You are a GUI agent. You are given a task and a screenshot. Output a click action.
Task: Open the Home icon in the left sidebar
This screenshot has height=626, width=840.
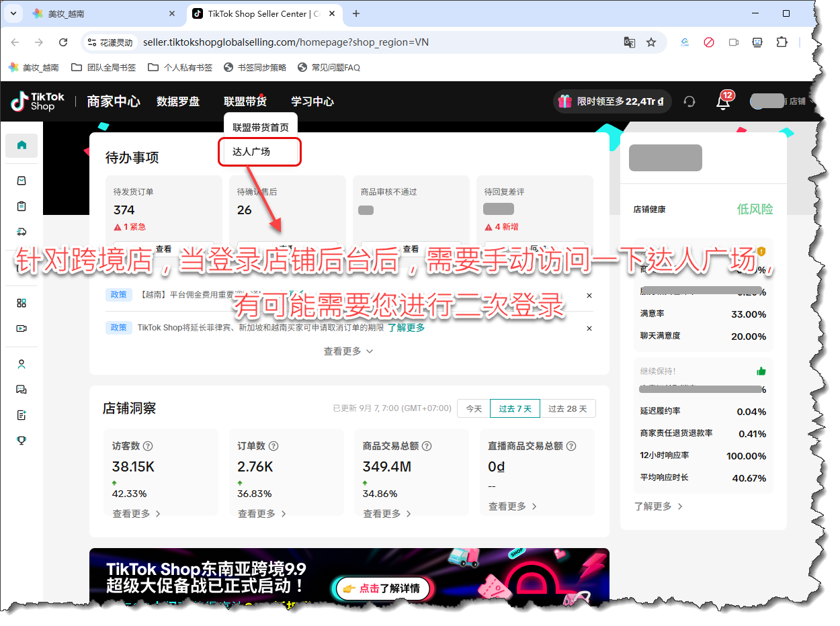(x=22, y=145)
